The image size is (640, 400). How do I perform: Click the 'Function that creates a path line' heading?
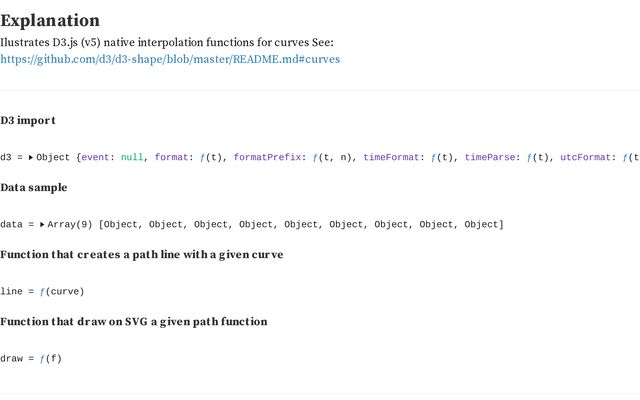pyautogui.click(x=141, y=254)
